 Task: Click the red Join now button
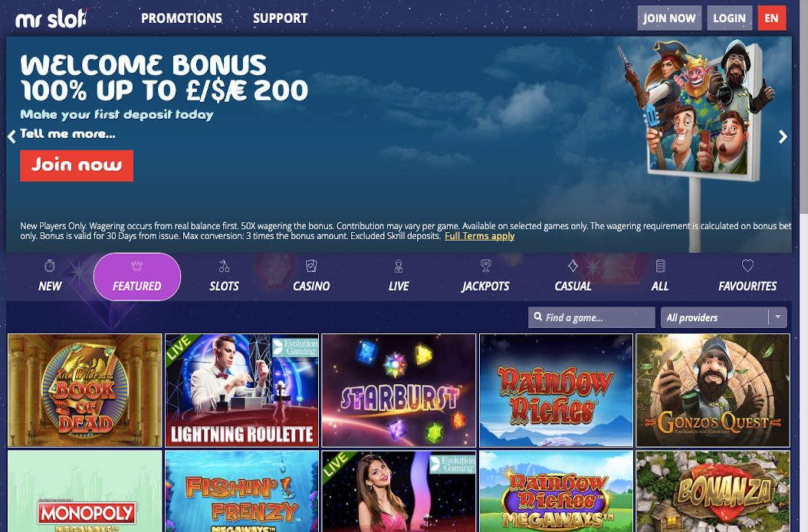coord(77,166)
